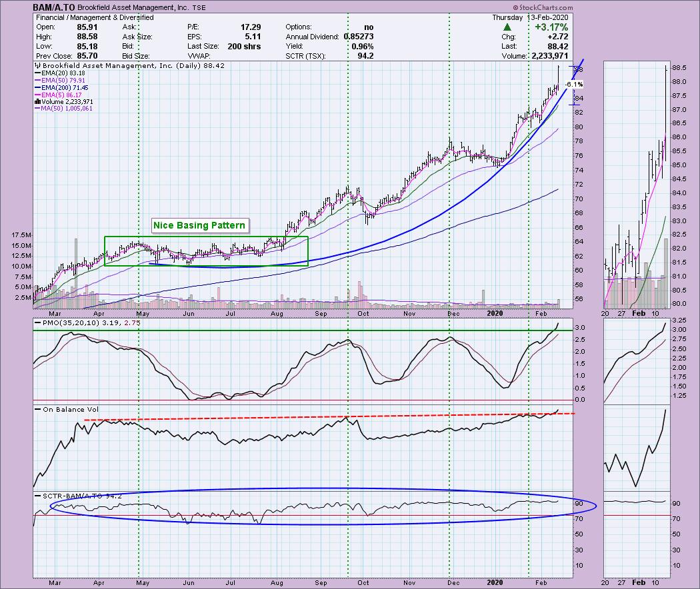This screenshot has width=700, height=589.
Task: Click the 'Financial / Management & Diversified' sector label
Action: pyautogui.click(x=95, y=17)
